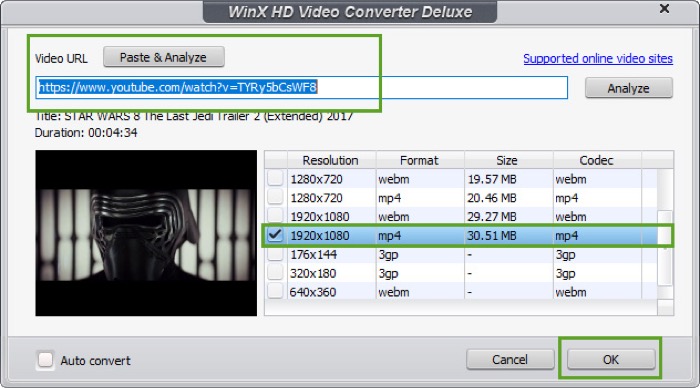This screenshot has height=388, width=700.
Task: Click the Codec column header
Action: tap(597, 160)
